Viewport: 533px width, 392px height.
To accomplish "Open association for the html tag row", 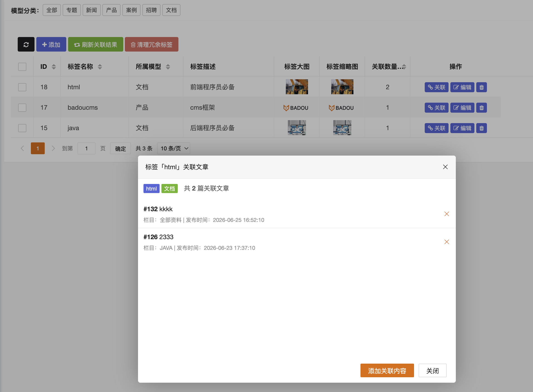I will pyautogui.click(x=436, y=87).
